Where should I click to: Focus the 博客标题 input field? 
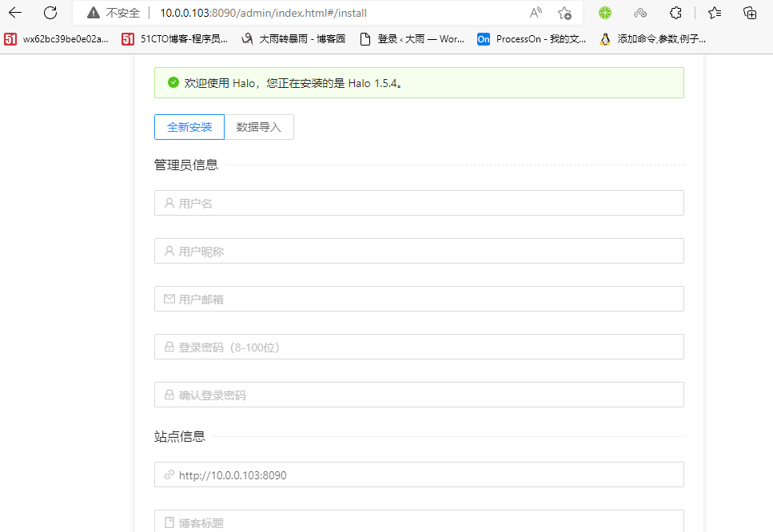click(419, 521)
